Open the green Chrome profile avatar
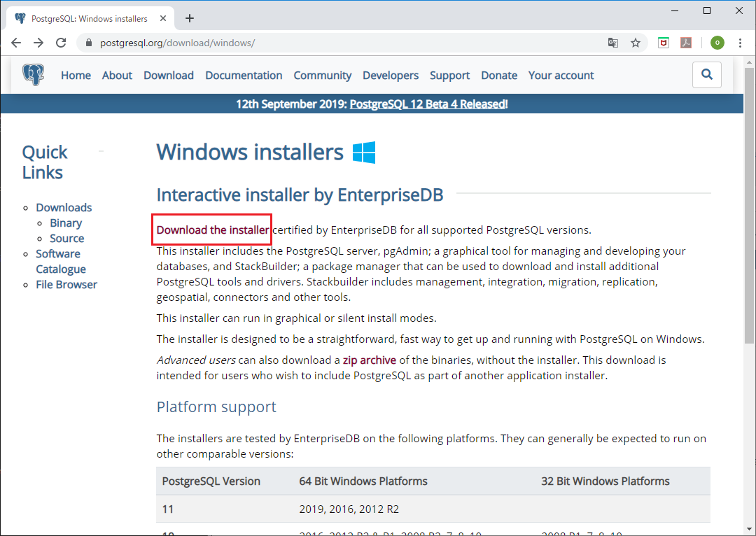756x536 pixels. [717, 43]
